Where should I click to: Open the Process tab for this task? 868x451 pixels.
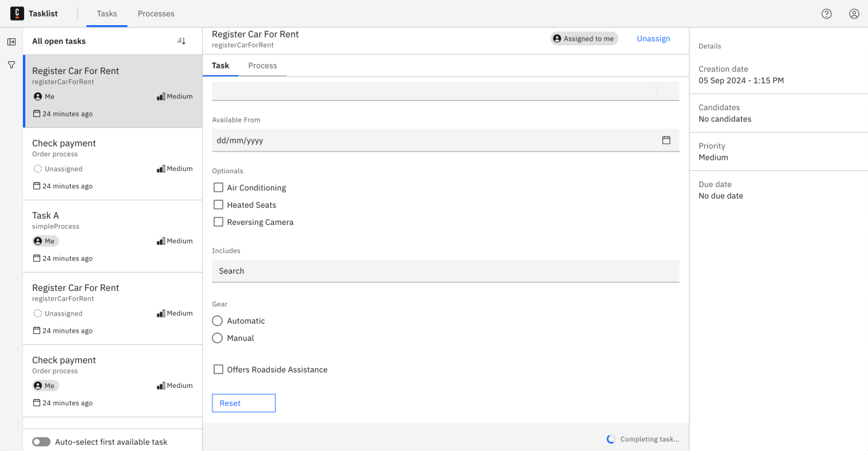click(x=263, y=65)
